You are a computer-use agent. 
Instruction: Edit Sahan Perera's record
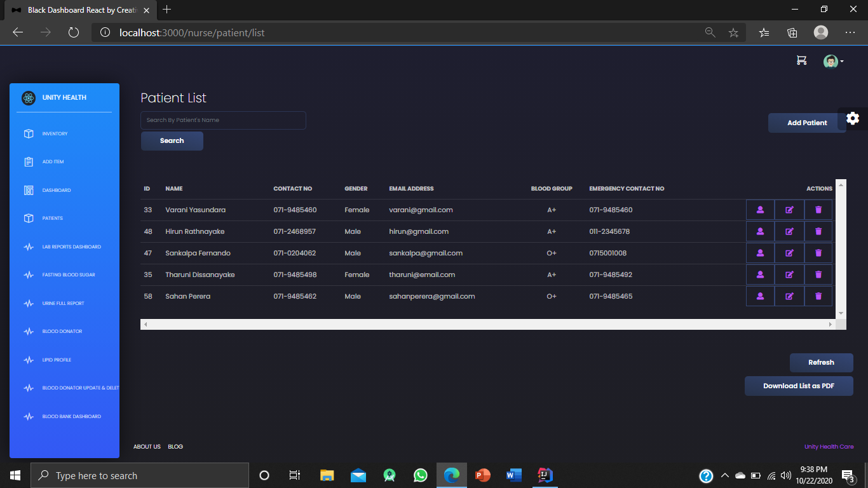point(789,296)
